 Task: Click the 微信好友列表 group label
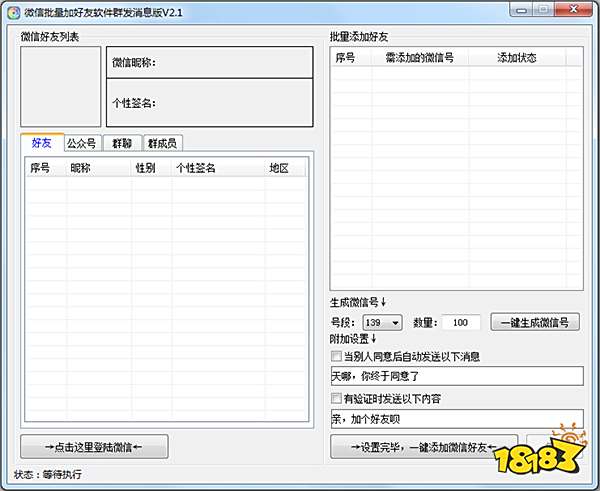pyautogui.click(x=50, y=37)
